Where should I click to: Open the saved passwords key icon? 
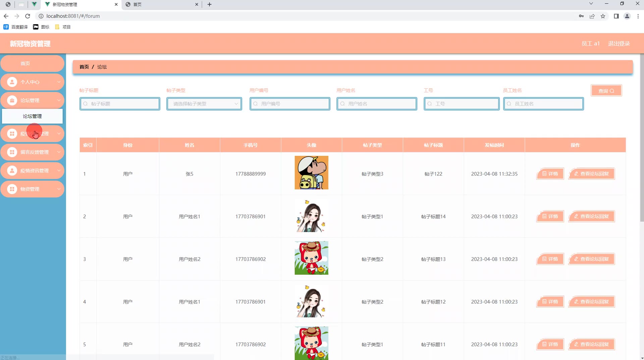coord(581,16)
